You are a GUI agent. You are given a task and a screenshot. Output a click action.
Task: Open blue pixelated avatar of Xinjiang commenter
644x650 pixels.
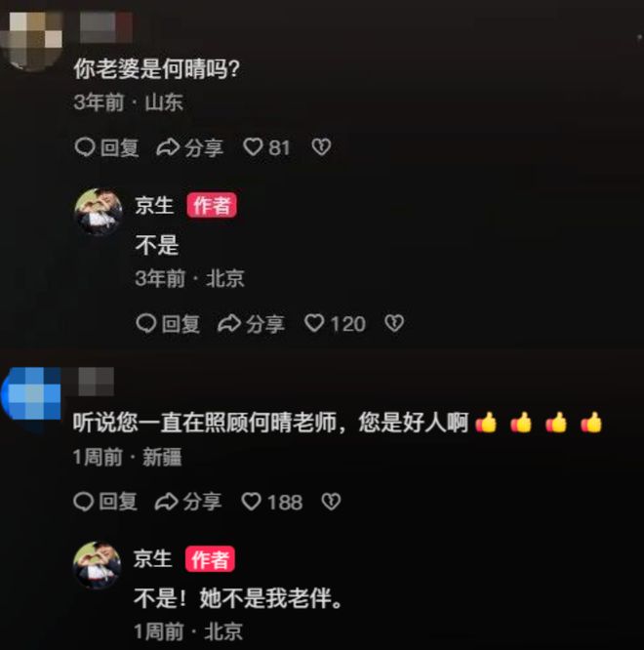tap(31, 394)
